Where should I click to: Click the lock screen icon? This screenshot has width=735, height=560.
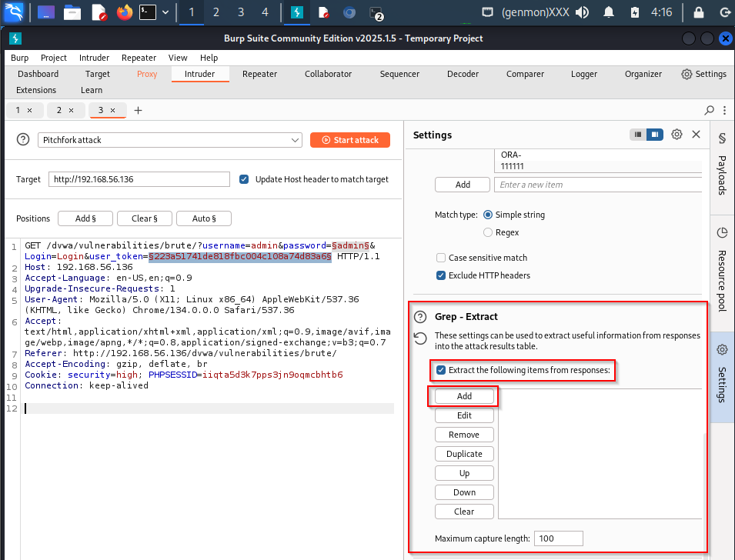click(x=698, y=12)
